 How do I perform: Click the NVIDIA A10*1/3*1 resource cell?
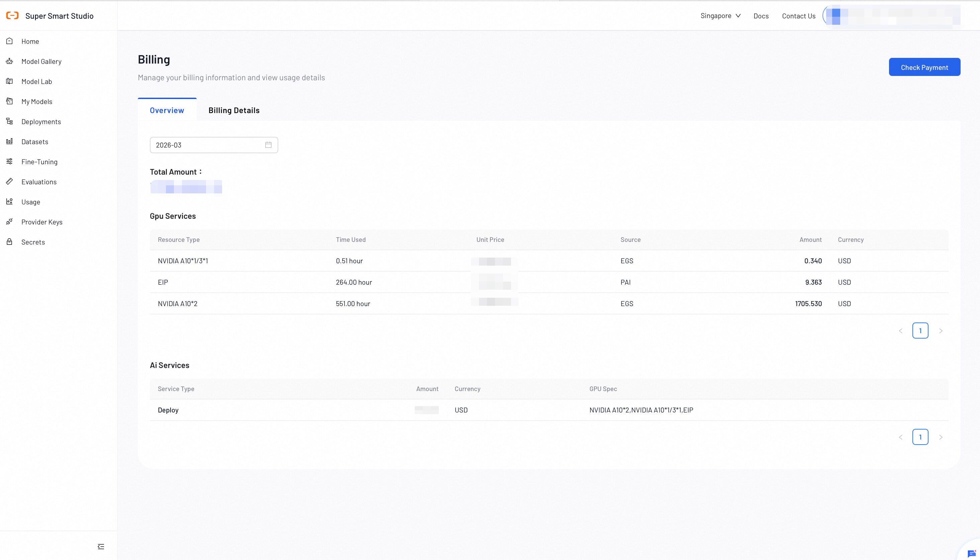coord(183,261)
